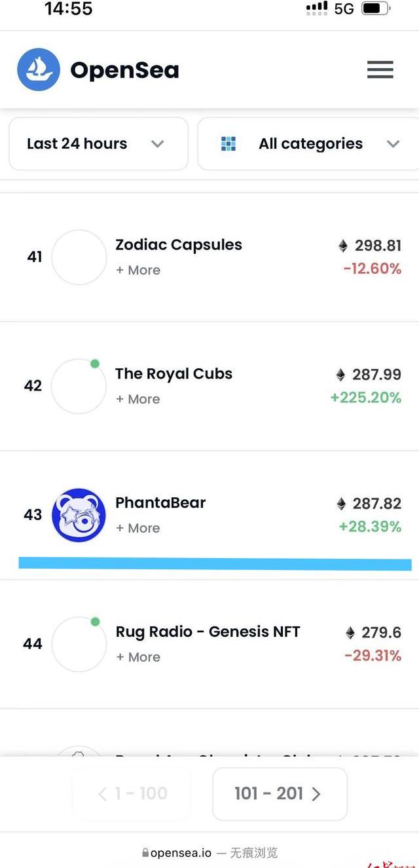The image size is (419, 868).
Task: Open the PhantaBear collection link
Action: pyautogui.click(x=160, y=503)
